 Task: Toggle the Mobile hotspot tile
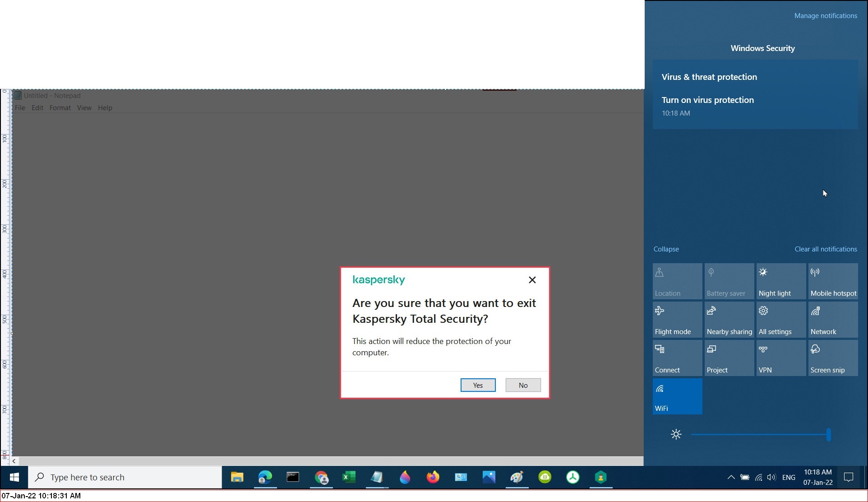click(x=833, y=281)
